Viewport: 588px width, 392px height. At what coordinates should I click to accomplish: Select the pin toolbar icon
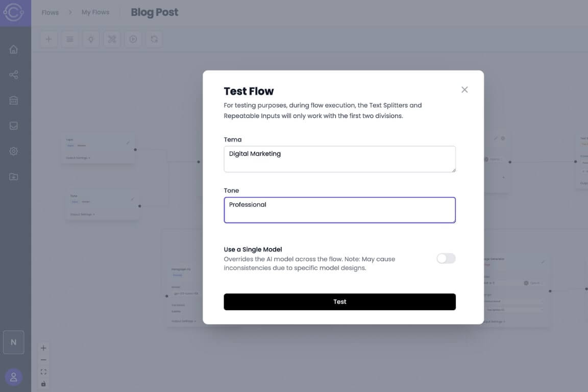91,39
